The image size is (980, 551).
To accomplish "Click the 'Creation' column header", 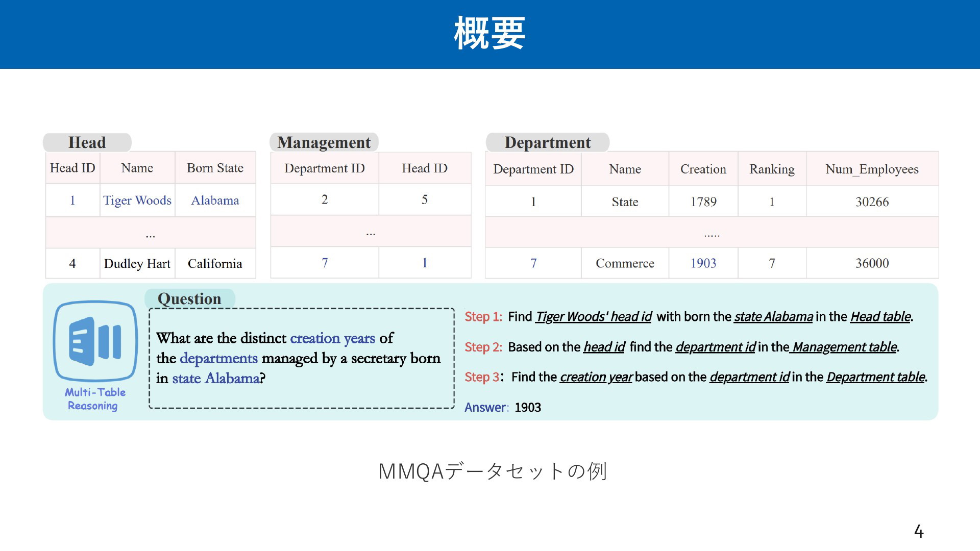I will (x=703, y=169).
